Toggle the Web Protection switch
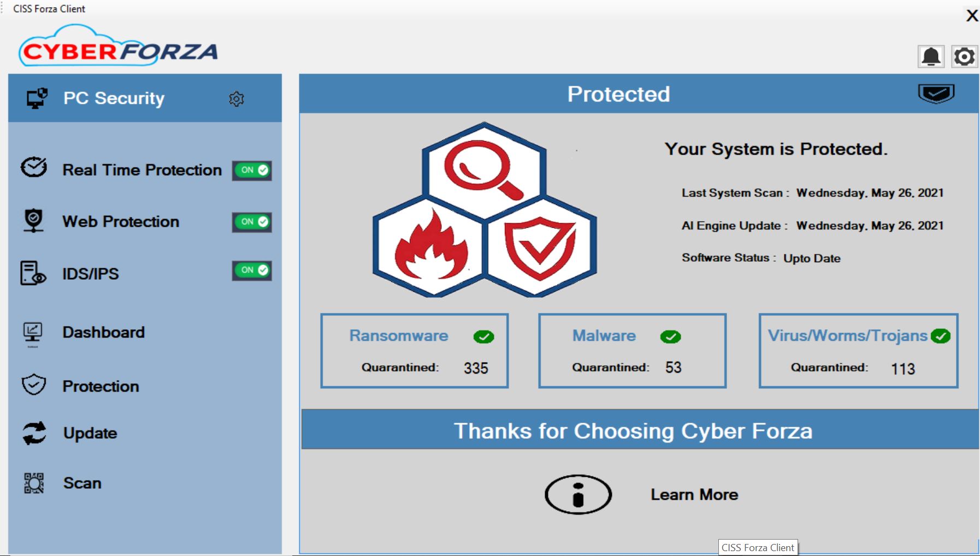Viewport: 980px width, 556px height. [x=252, y=222]
